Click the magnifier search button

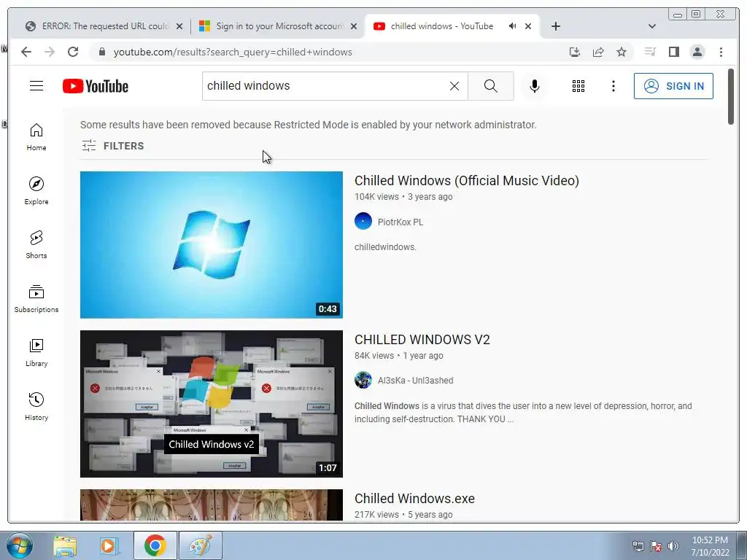click(491, 86)
